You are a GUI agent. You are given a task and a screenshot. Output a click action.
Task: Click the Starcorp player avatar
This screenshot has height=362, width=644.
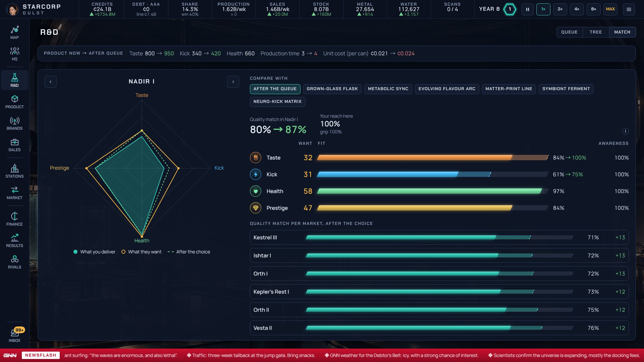(12, 9)
